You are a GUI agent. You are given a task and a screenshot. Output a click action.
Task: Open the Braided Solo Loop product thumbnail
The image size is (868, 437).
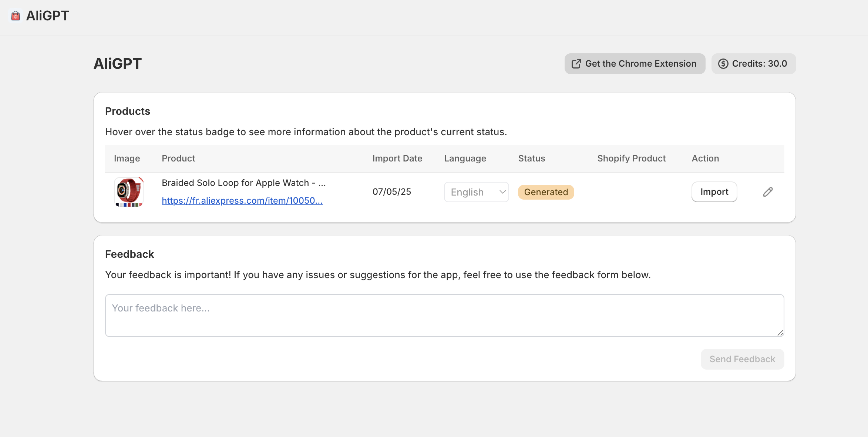[x=128, y=192]
